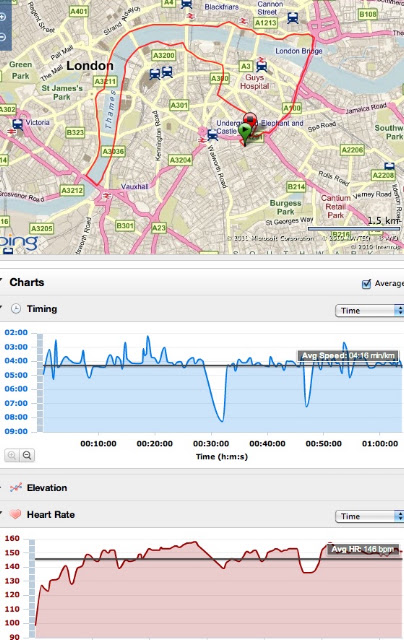Screen dimensions: 404x640
Task: Zoom out the Timing chart with magnifier minus
Action: [x=27, y=455]
